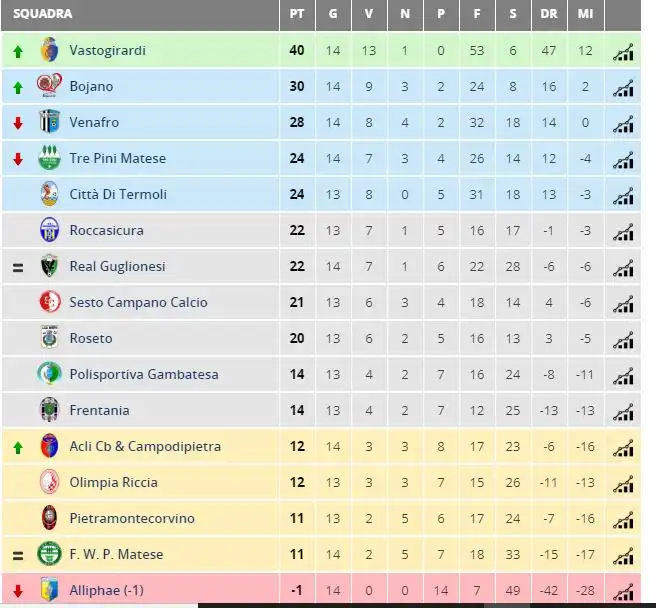Open the stats chart icon for Bojano
This screenshot has height=608, width=656.
623,87
